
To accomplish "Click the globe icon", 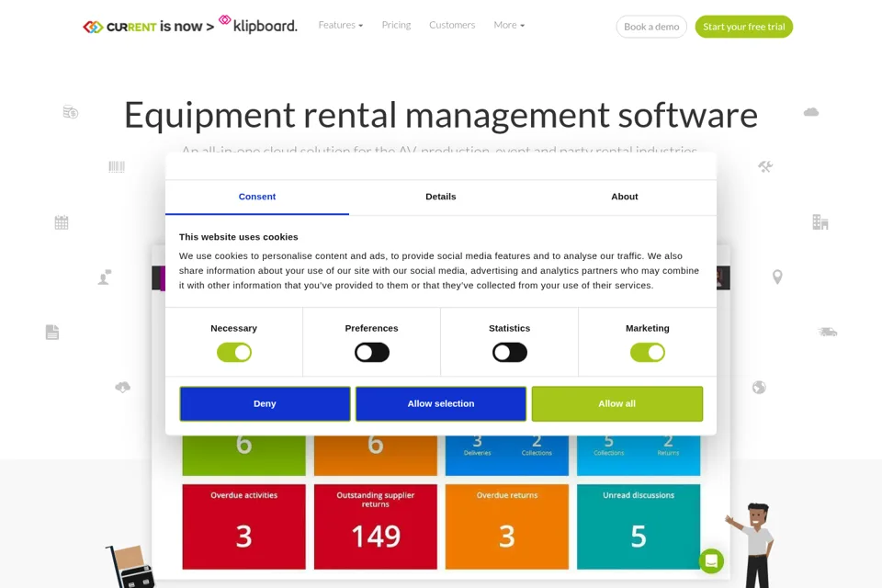I will (x=760, y=387).
